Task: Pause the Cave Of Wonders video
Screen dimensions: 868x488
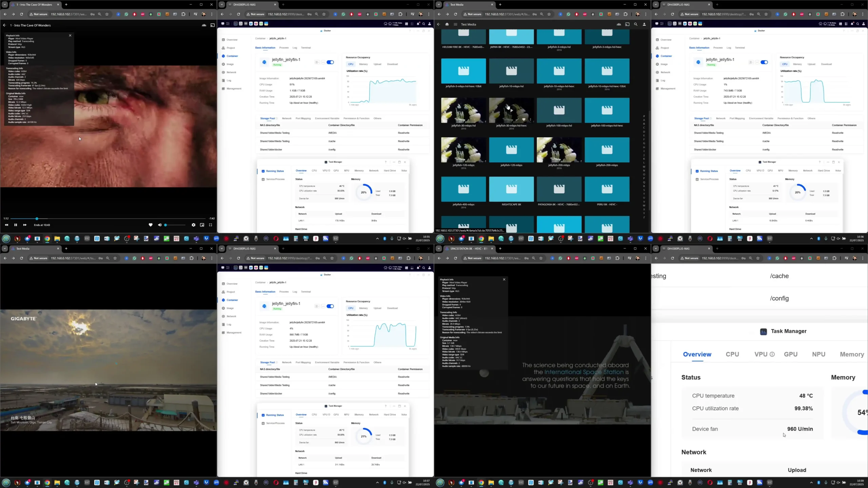Action: [16, 225]
